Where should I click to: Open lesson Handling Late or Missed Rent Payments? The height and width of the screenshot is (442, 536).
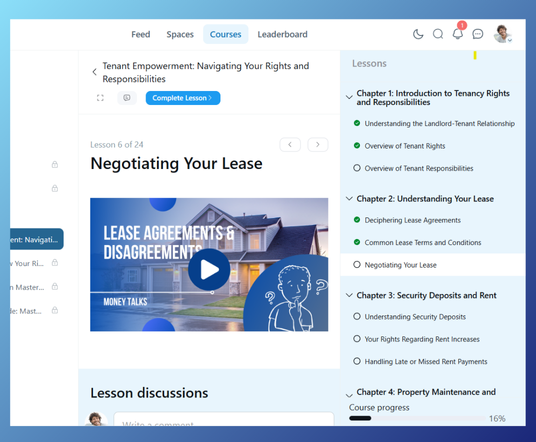(426, 362)
